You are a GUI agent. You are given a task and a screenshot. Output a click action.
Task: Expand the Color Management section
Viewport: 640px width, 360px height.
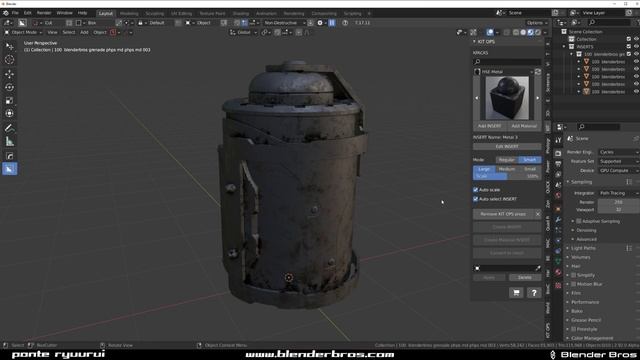point(592,338)
